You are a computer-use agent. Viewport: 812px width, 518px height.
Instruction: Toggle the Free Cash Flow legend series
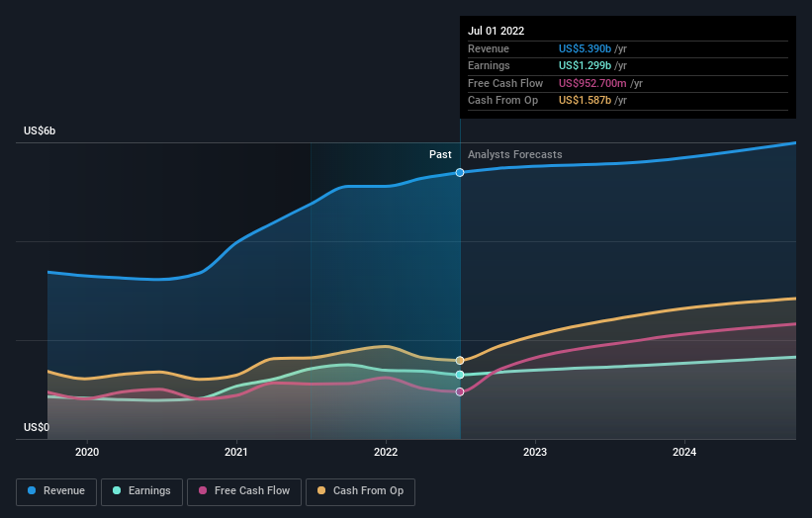pos(244,491)
